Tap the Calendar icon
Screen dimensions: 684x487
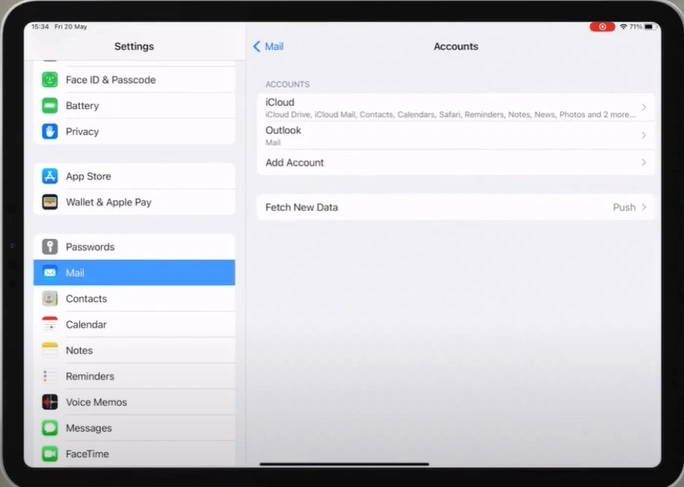click(x=50, y=324)
